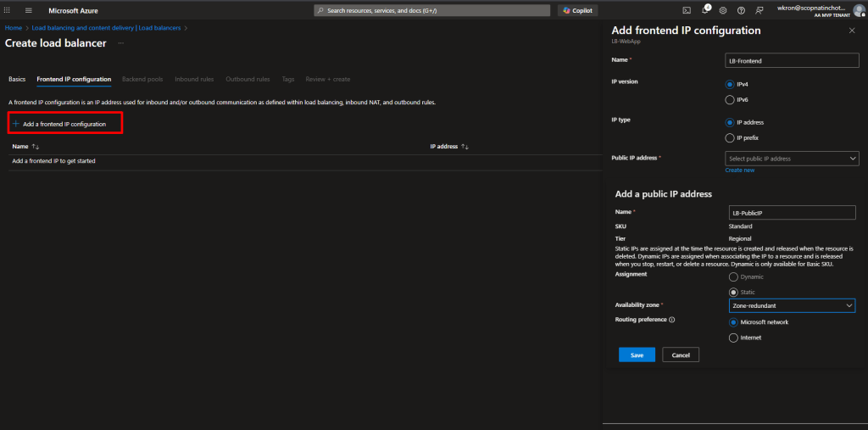Click the Create new link

(739, 170)
